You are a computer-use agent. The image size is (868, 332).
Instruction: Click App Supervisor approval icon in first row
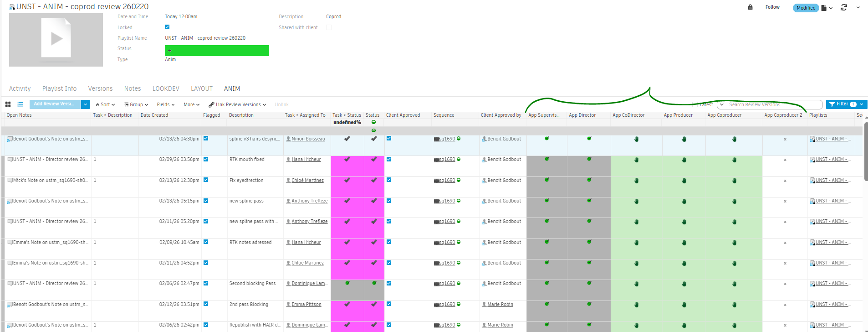[546, 139]
